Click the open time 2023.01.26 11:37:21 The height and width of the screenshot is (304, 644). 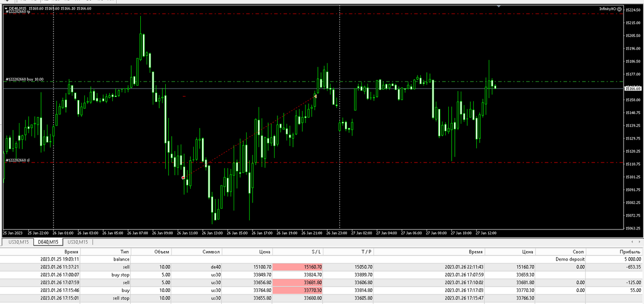point(59,267)
